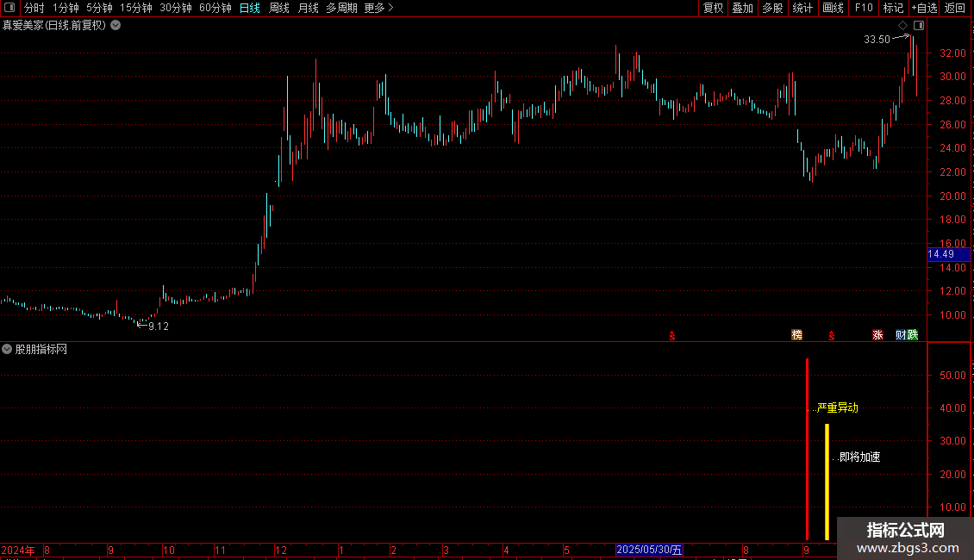The width and height of the screenshot is (974, 560).
Task: Click the 榜 ranking marker icon
Action: click(797, 334)
